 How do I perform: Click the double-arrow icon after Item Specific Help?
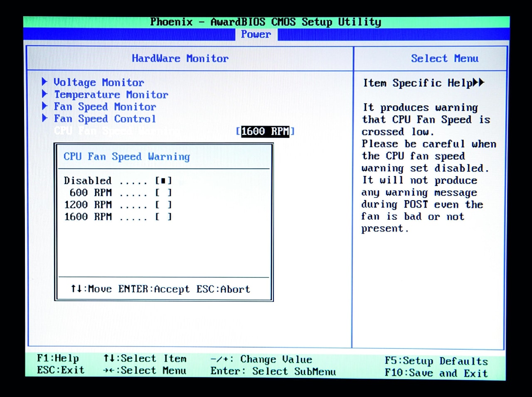coord(479,83)
